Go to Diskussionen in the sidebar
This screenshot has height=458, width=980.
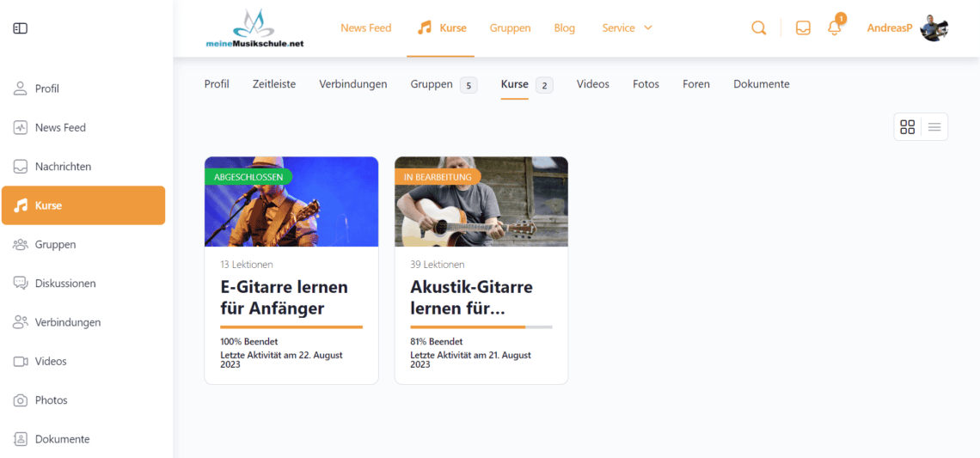click(x=65, y=283)
